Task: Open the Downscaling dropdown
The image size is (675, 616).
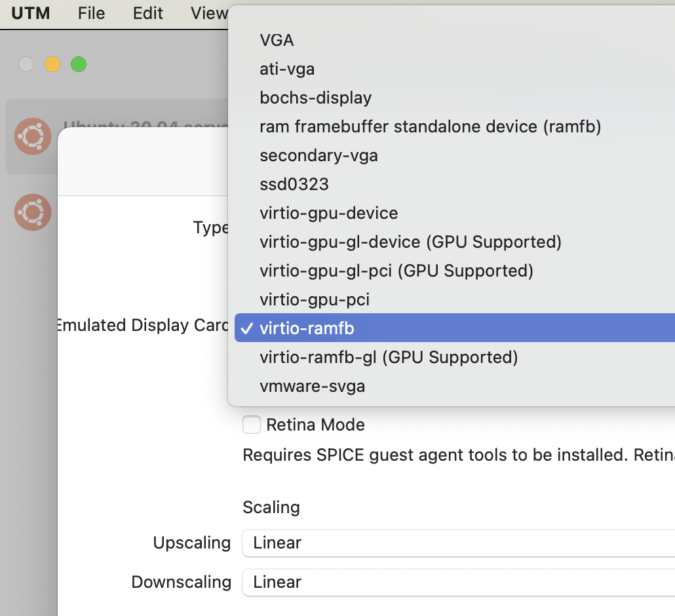Action: click(x=393, y=582)
